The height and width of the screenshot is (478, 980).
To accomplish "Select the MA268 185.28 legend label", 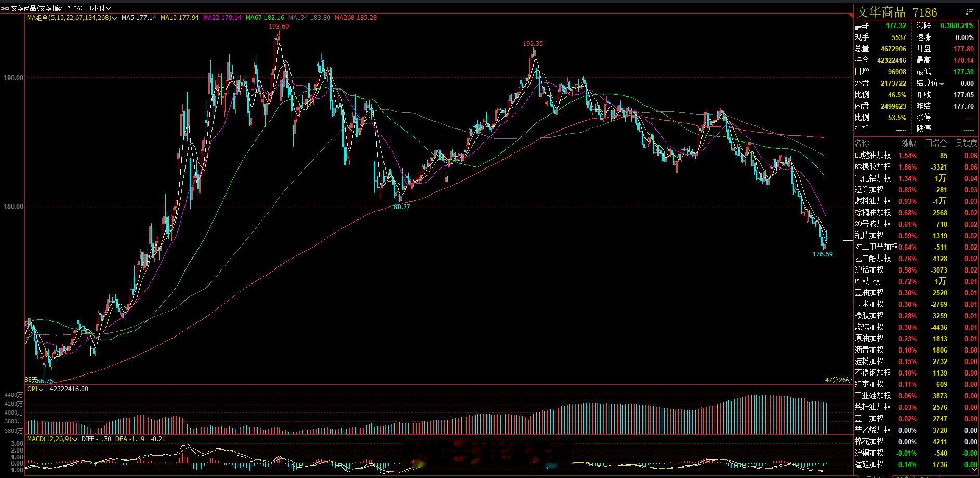I will coord(355,18).
